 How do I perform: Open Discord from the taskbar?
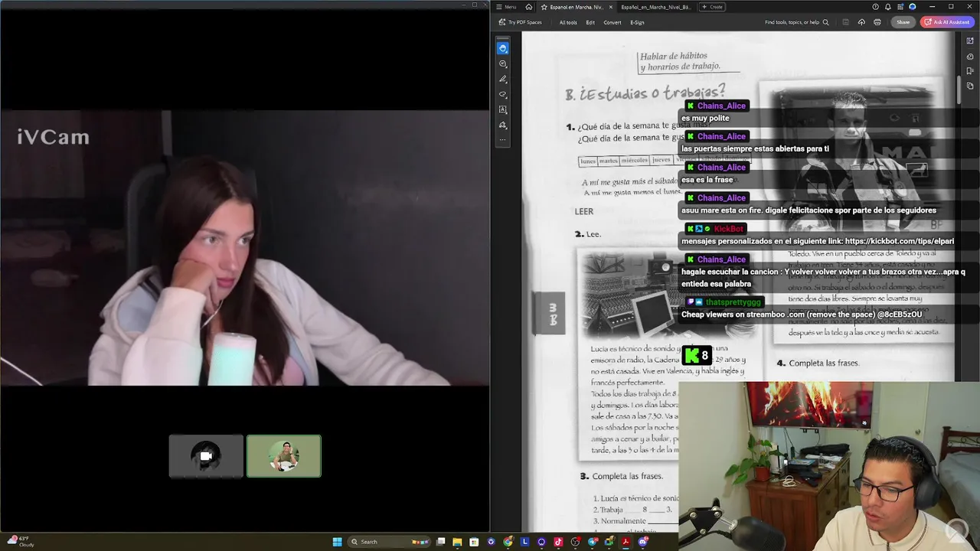[642, 542]
